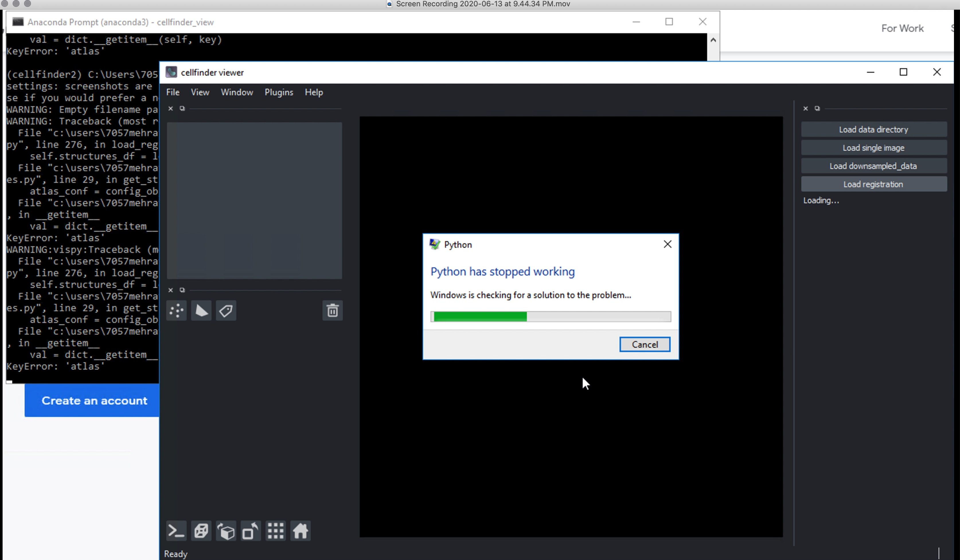
Task: Click the new shapes layer icon
Action: [x=201, y=311]
